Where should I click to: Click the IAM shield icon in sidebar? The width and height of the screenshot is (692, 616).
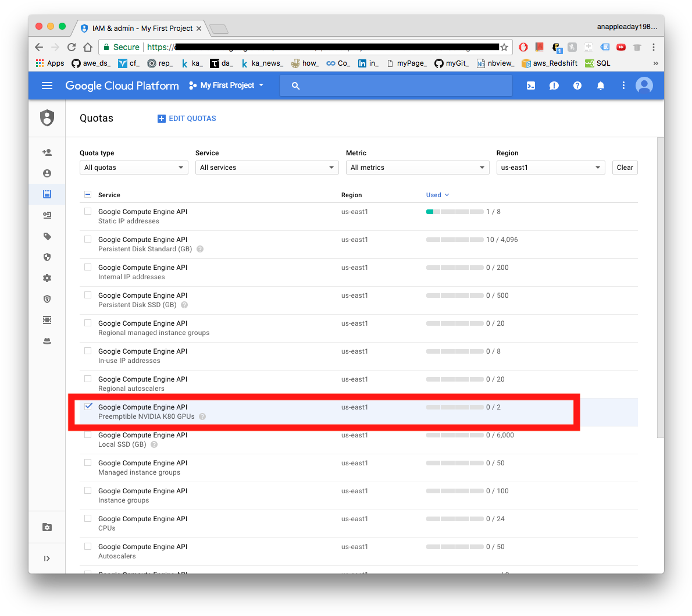click(47, 118)
